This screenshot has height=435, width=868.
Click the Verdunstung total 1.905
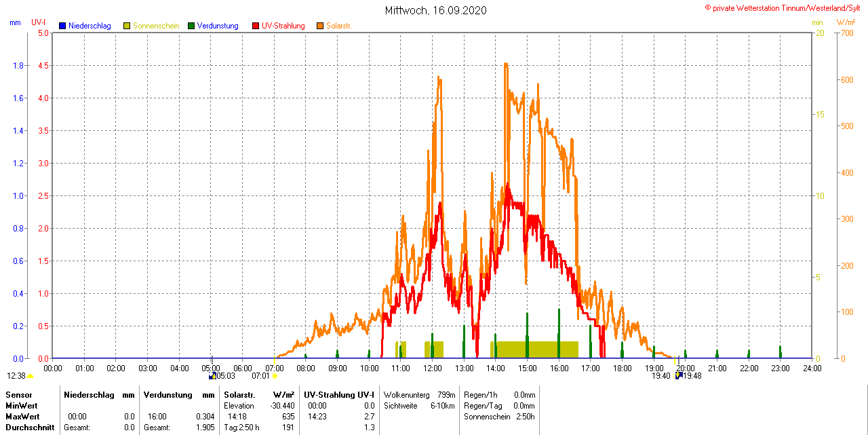(x=205, y=428)
